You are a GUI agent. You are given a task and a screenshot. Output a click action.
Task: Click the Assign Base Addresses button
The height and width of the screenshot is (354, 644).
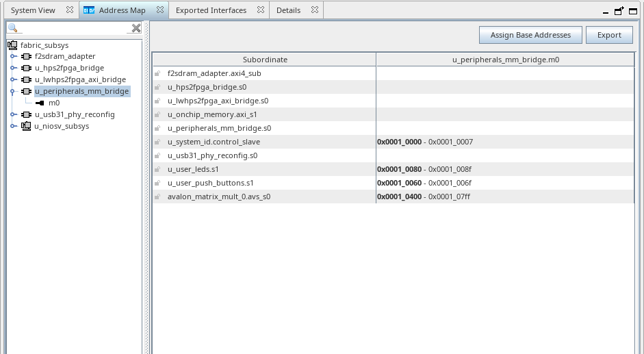click(530, 35)
